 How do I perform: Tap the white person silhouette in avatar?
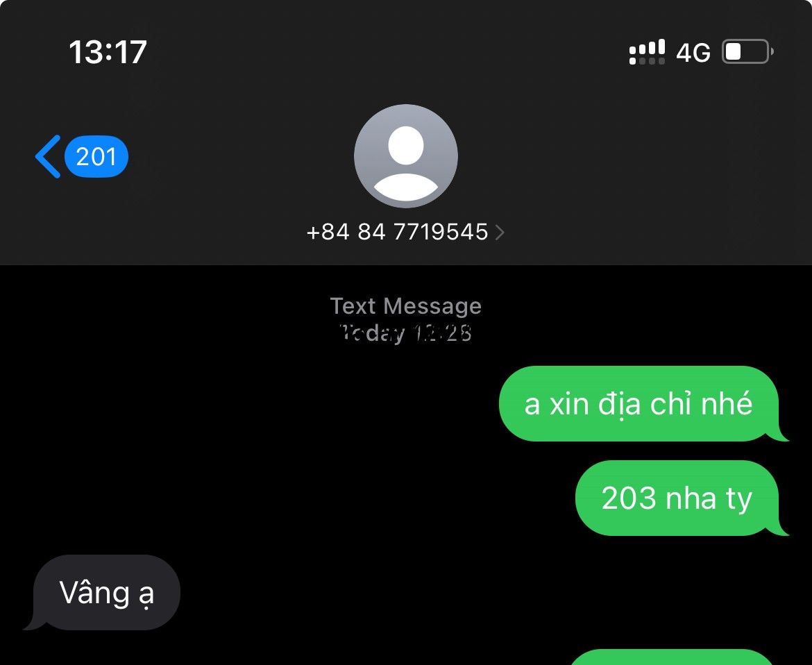tap(405, 163)
